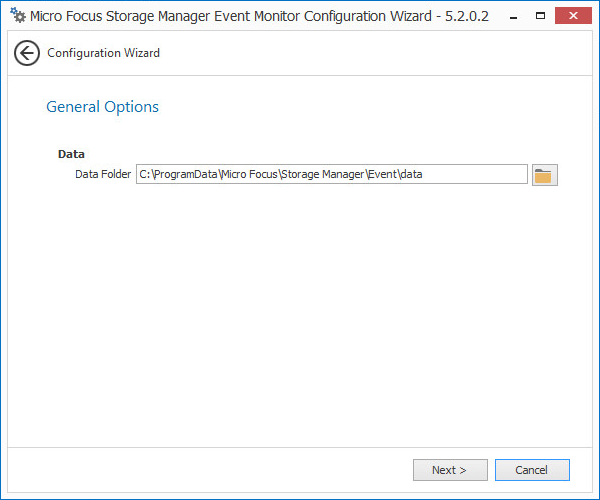Image resolution: width=600 pixels, height=500 pixels.
Task: Click the bold Data section label
Action: 71,154
